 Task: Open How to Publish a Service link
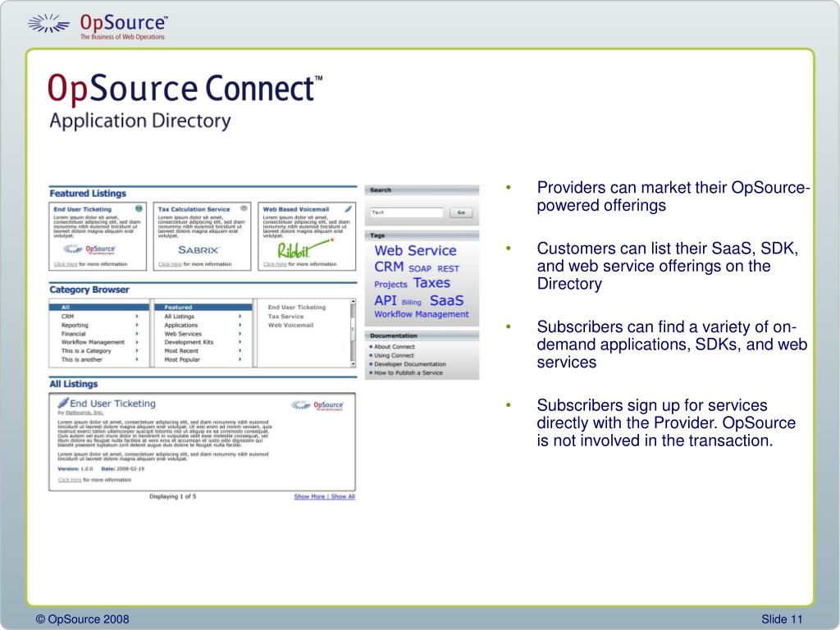pyautogui.click(x=409, y=372)
